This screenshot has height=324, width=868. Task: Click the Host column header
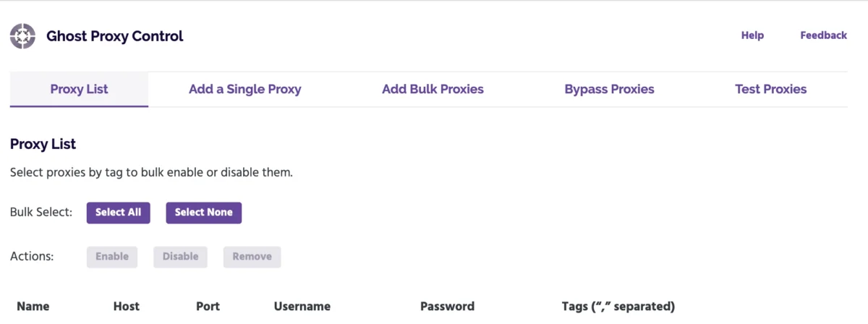(127, 307)
